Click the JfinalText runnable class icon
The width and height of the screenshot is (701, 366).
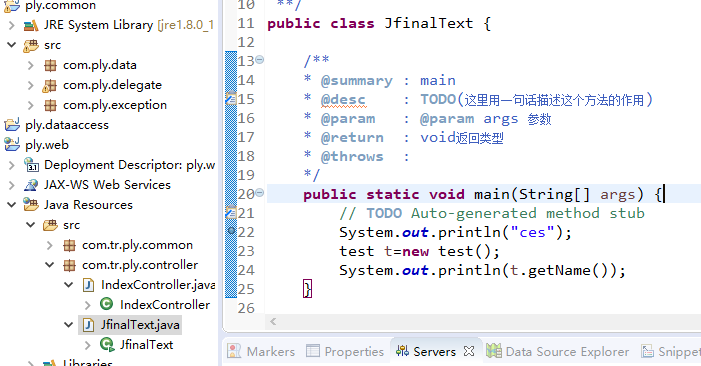107,345
